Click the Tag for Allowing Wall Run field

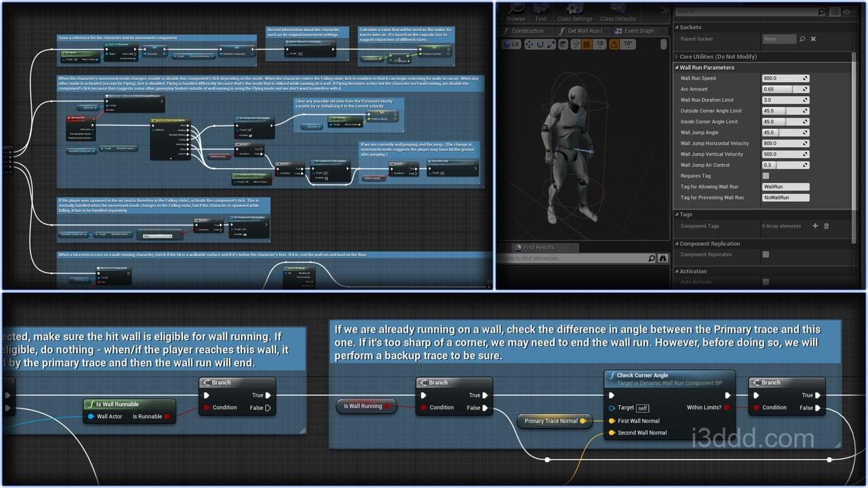(785, 186)
